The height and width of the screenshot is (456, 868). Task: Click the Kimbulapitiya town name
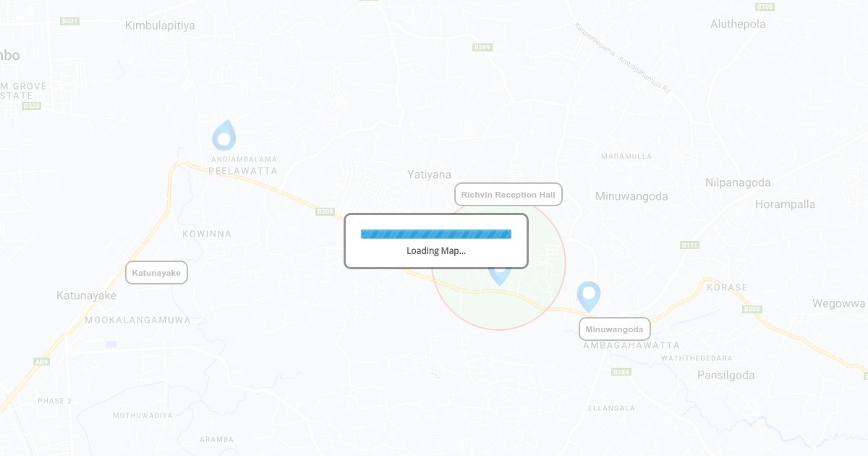click(x=160, y=25)
